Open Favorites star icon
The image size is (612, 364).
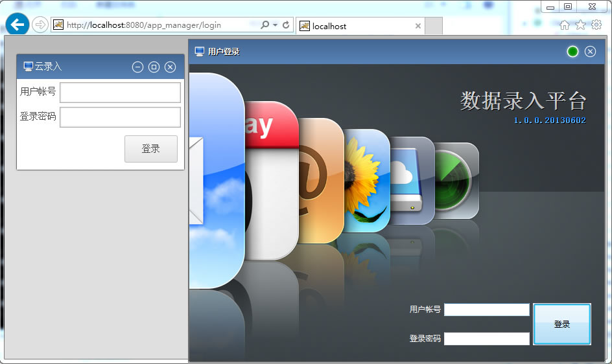[x=580, y=25]
